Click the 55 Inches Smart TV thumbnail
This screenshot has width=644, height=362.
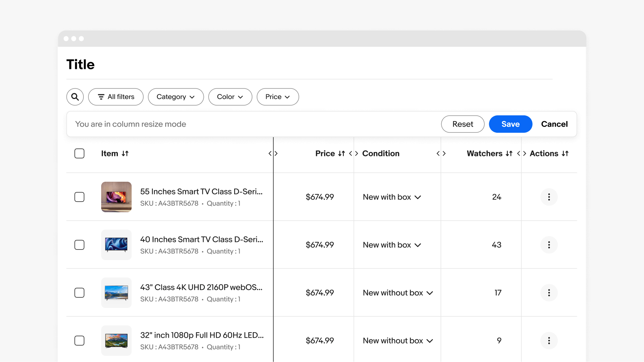click(116, 197)
